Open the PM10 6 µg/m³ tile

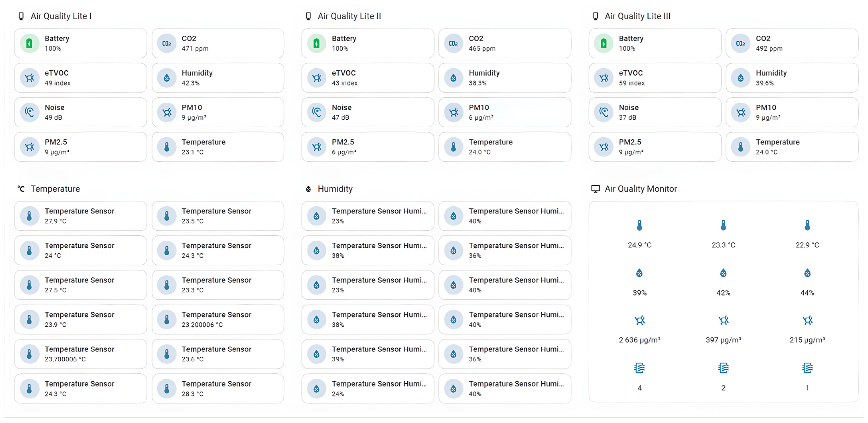[x=504, y=112]
